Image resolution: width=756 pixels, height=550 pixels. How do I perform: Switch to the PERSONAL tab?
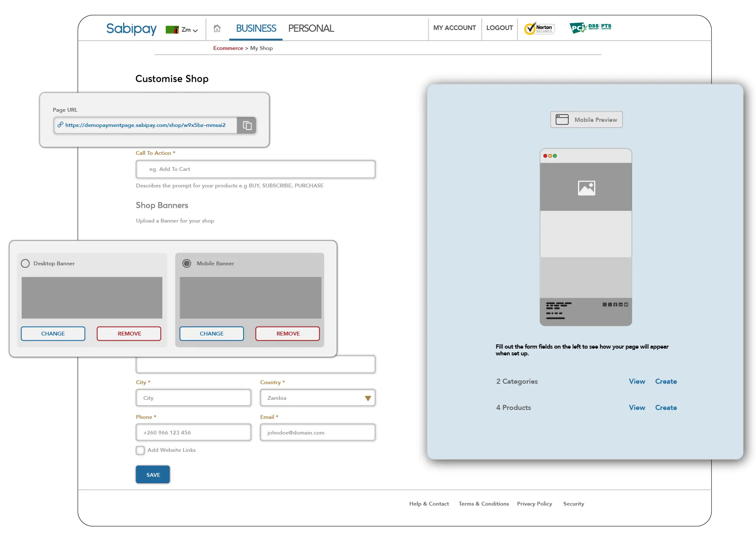[x=311, y=28]
